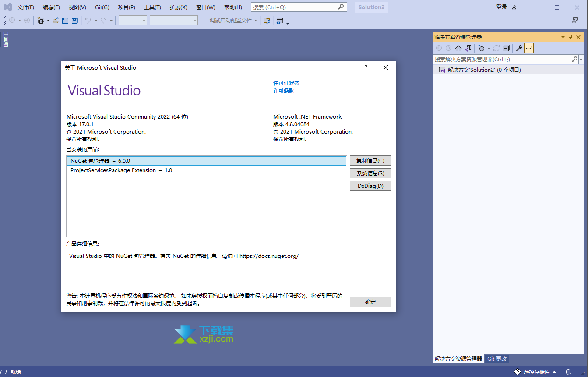This screenshot has height=377, width=588.
Task: Open the 许可证状态 link
Action: pyautogui.click(x=286, y=83)
